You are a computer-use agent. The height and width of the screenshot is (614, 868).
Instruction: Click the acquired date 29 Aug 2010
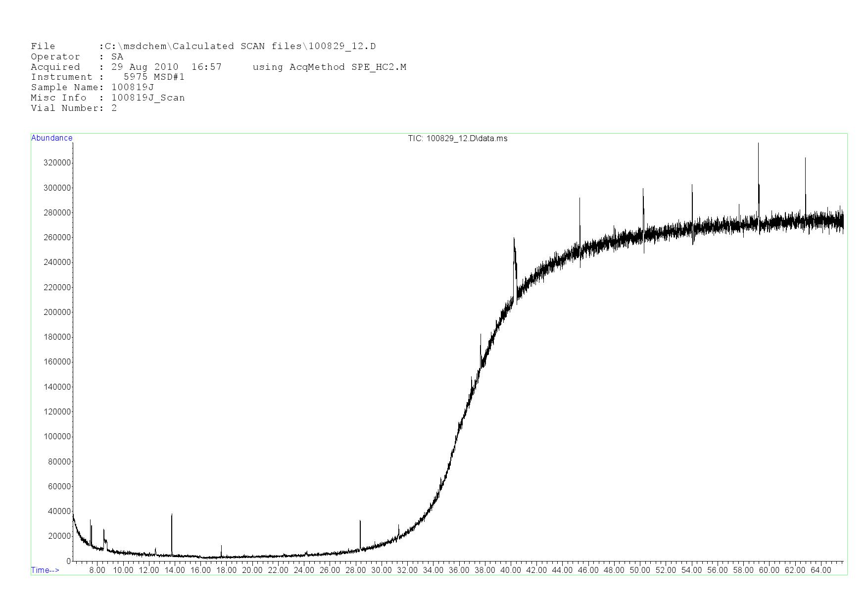(x=145, y=67)
